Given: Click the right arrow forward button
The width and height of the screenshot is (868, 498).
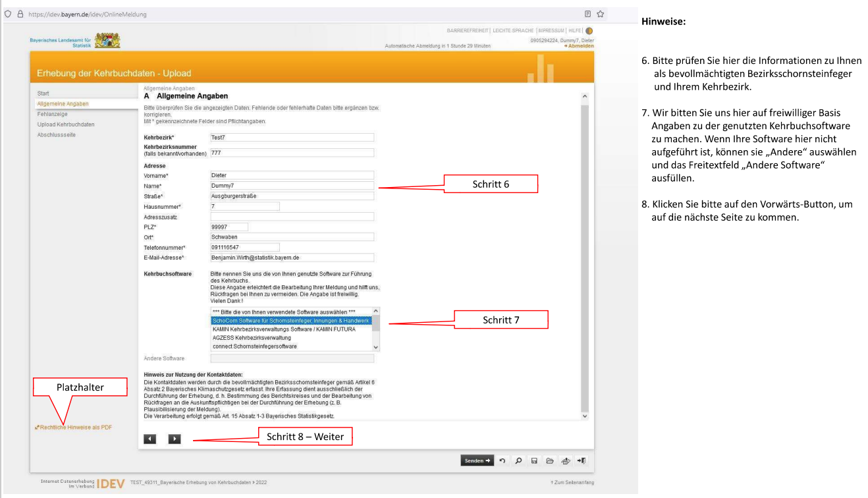Looking at the screenshot, I should click(175, 439).
